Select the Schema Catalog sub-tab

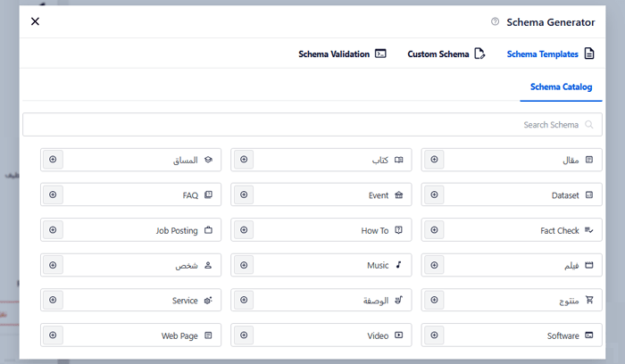coord(561,87)
